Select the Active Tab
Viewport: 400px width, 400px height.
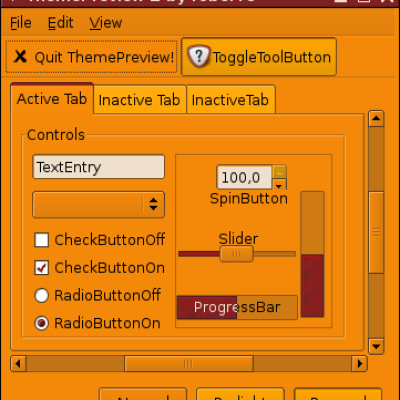pos(52,99)
